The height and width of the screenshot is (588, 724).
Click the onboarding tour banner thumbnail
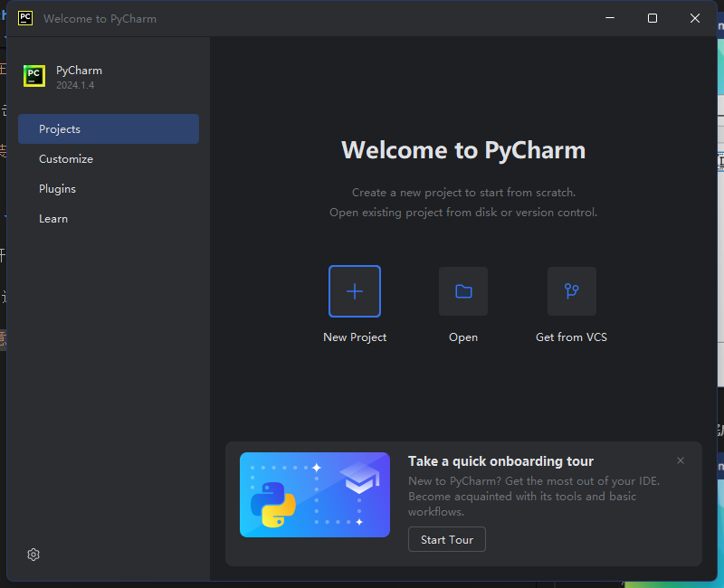pyautogui.click(x=315, y=495)
